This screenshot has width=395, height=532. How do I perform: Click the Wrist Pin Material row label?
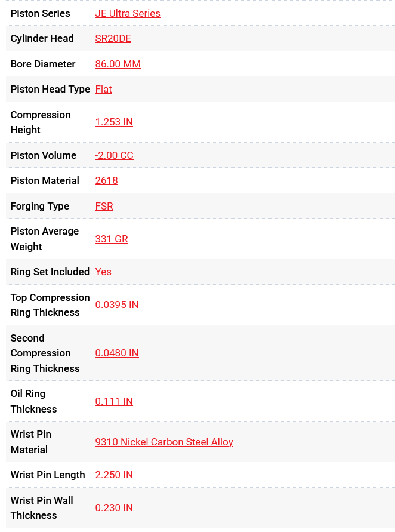(x=31, y=442)
